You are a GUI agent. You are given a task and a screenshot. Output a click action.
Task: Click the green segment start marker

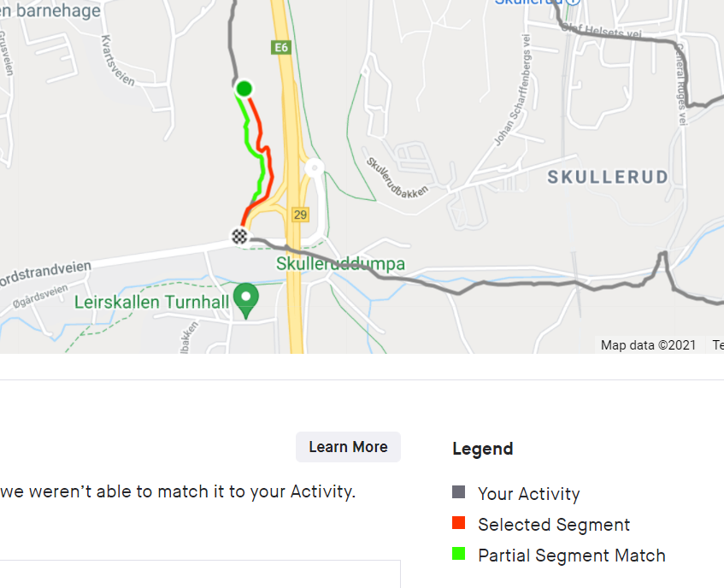[244, 88]
